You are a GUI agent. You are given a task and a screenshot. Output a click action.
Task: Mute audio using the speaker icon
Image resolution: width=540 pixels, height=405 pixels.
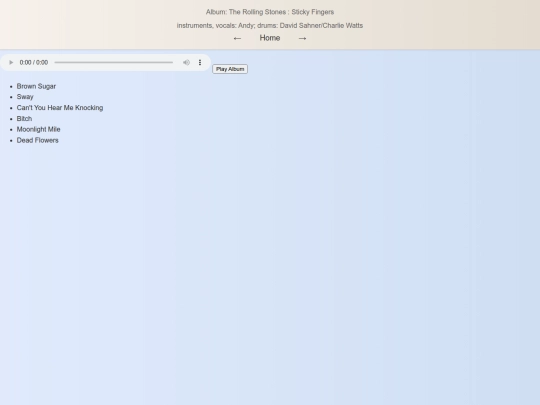click(x=186, y=62)
